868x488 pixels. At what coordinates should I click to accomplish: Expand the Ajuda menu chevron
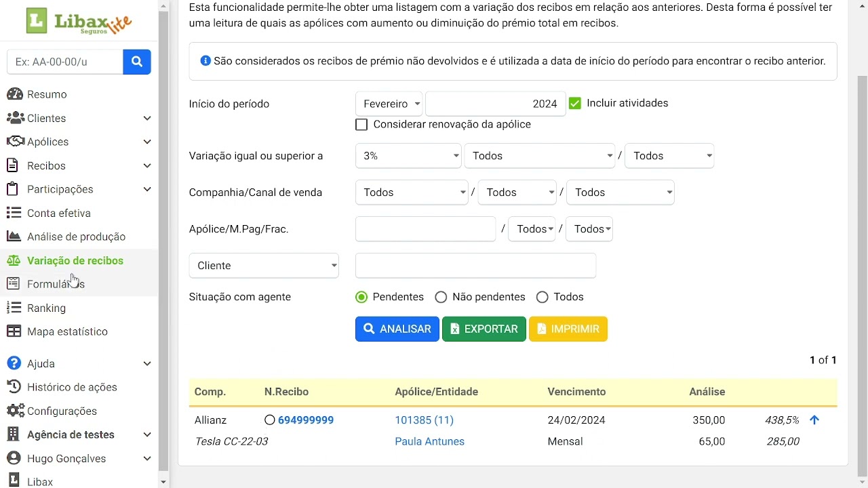pyautogui.click(x=147, y=363)
